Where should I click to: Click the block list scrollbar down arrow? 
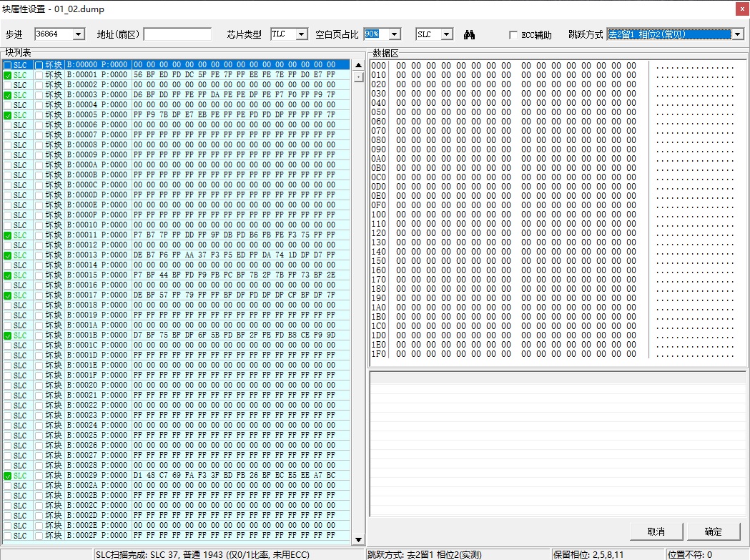pyautogui.click(x=358, y=540)
